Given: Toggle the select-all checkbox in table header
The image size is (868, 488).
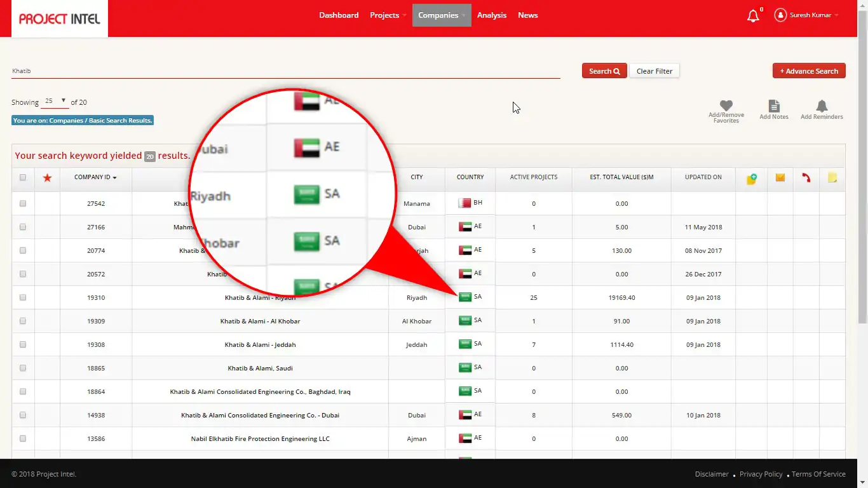Looking at the screenshot, I should pos(23,178).
